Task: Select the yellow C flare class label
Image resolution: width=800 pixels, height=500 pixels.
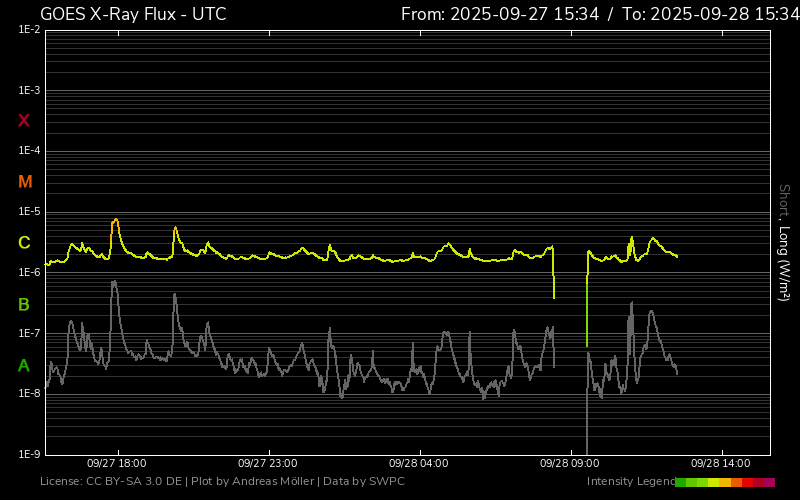Action: pyautogui.click(x=25, y=243)
